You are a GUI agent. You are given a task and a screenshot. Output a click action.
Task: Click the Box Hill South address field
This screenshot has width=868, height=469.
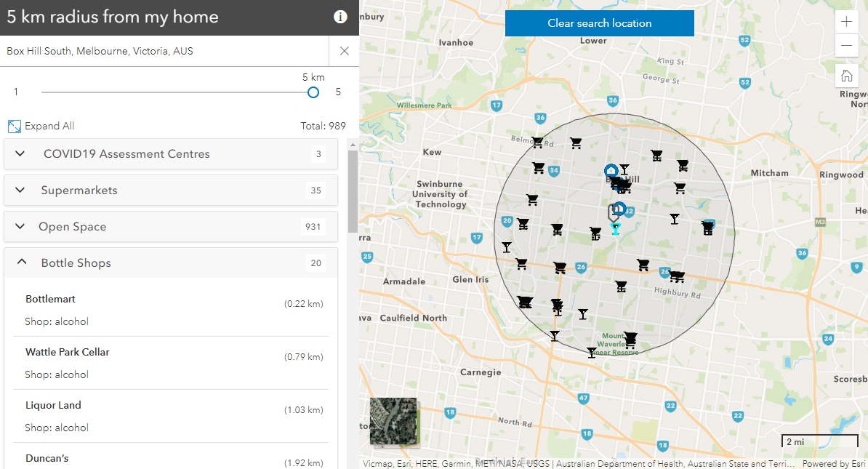164,51
